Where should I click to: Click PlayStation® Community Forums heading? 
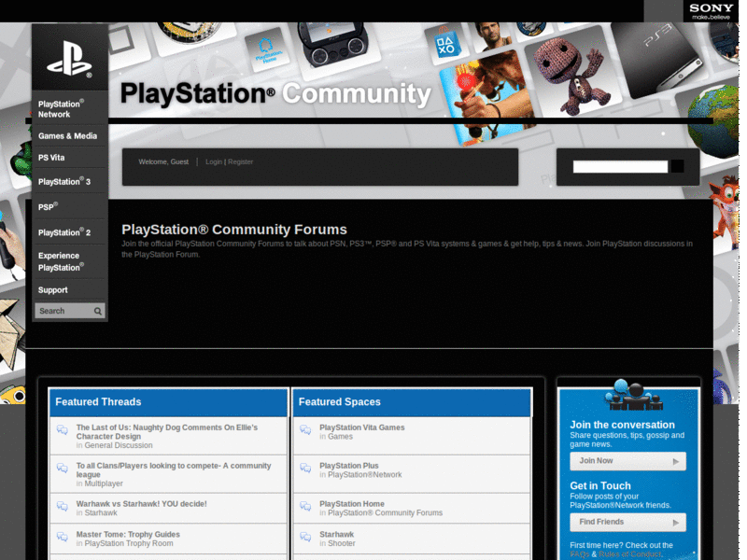click(234, 230)
